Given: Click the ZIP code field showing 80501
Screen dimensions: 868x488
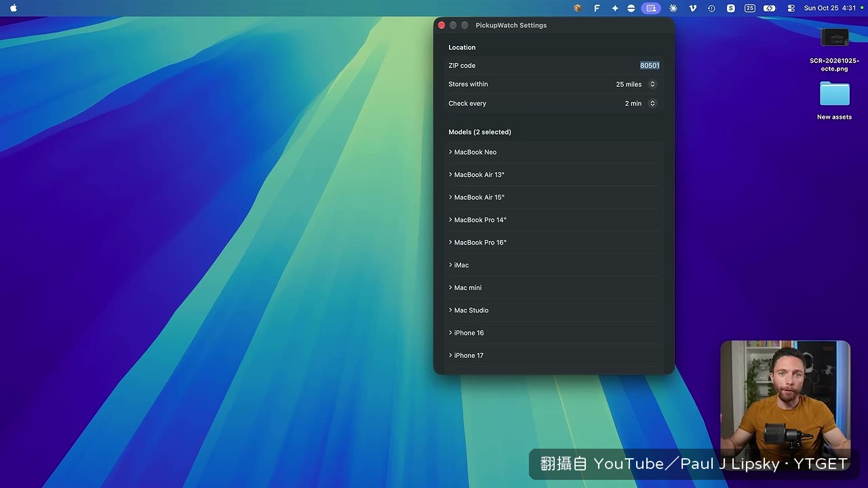Looking at the screenshot, I should [650, 66].
